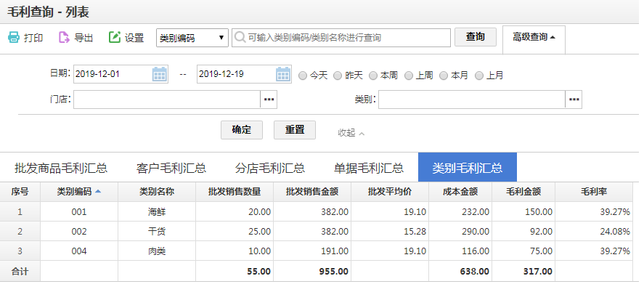Click the 批发销售数量 column header
Viewport: 644px width, 284px height.
click(x=235, y=192)
